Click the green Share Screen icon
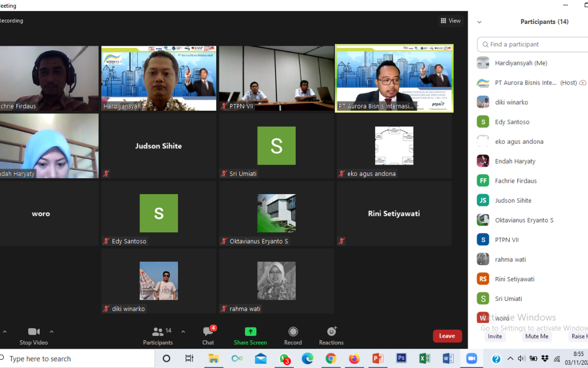This screenshot has width=588, height=368. (250, 331)
